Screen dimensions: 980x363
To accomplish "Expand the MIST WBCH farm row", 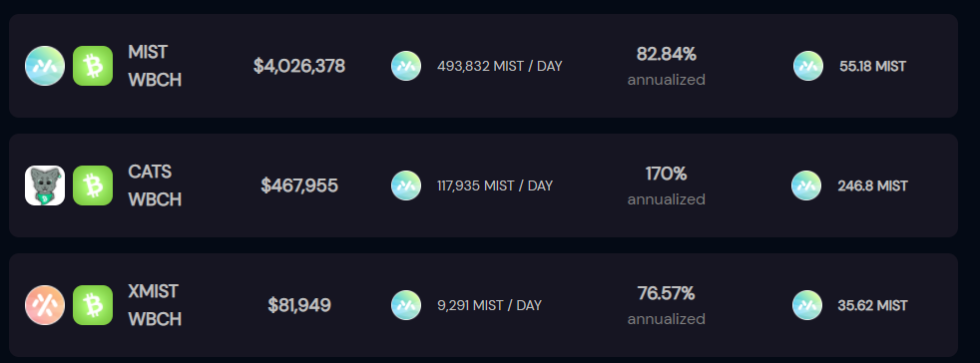I will [483, 66].
